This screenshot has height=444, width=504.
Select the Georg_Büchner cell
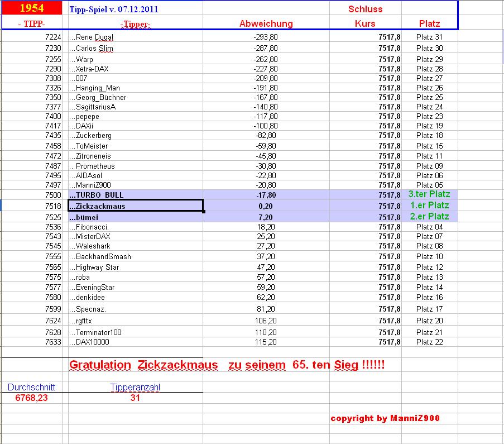pos(135,97)
